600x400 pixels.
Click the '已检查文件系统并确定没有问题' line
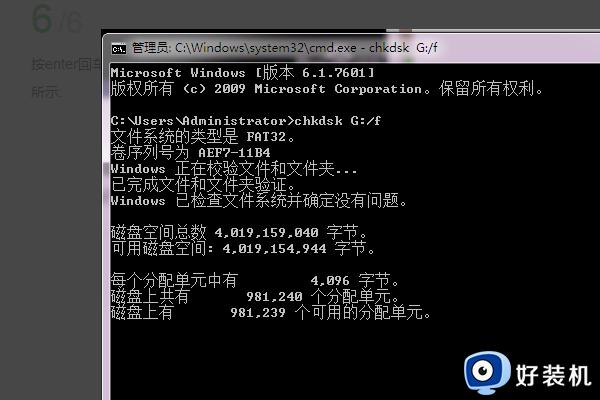click(259, 201)
